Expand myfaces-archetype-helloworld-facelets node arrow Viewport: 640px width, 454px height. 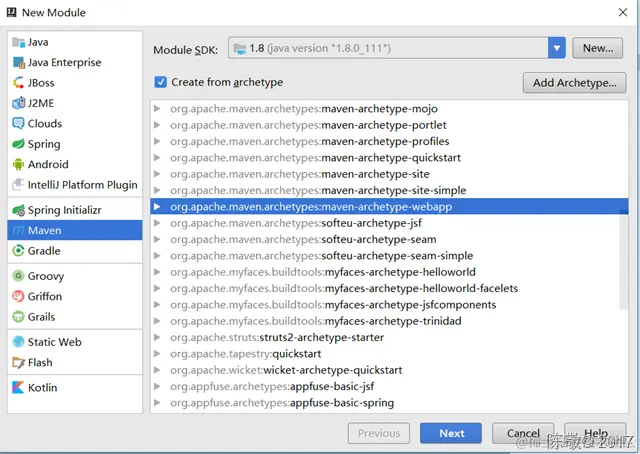pyautogui.click(x=157, y=288)
